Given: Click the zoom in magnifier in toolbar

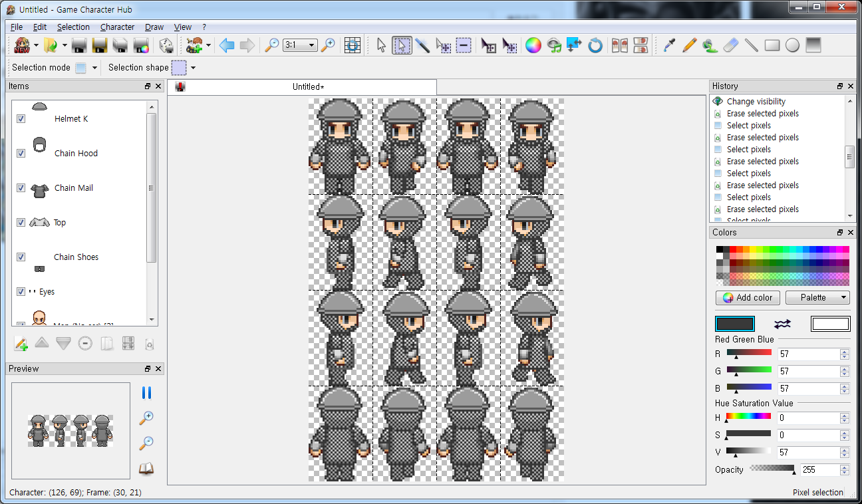Looking at the screenshot, I should coord(328,45).
